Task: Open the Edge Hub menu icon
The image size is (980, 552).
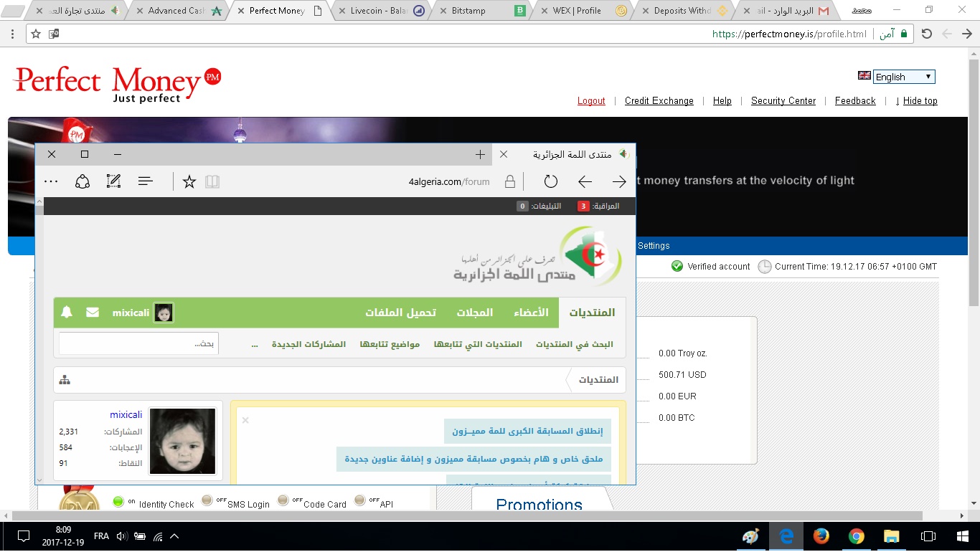Action: point(146,182)
